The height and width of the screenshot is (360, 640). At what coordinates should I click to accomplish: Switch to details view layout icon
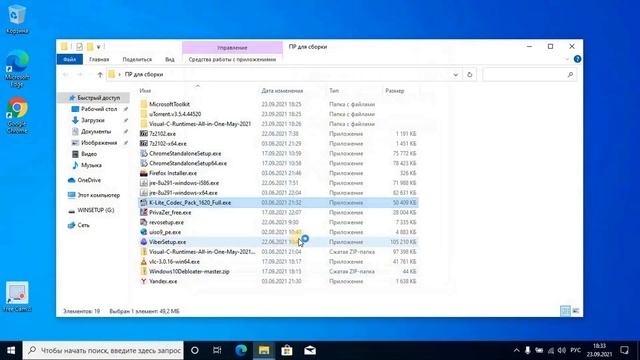(565, 311)
